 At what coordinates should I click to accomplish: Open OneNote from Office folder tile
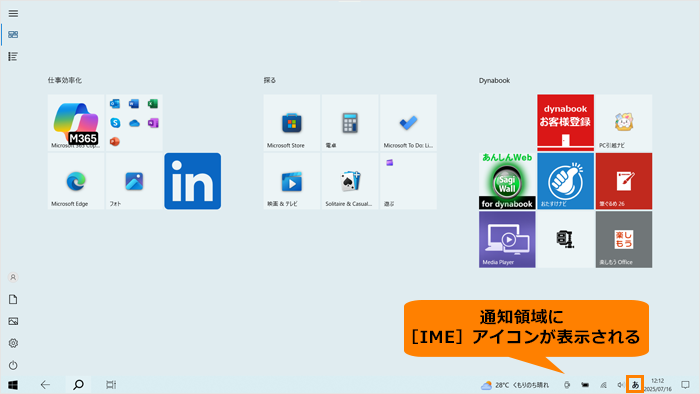[153, 123]
